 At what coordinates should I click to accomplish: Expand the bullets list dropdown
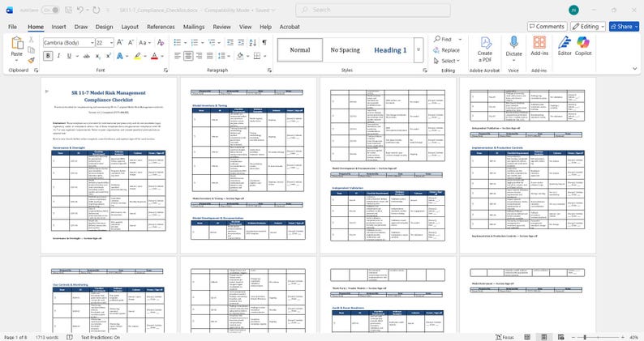pos(185,43)
